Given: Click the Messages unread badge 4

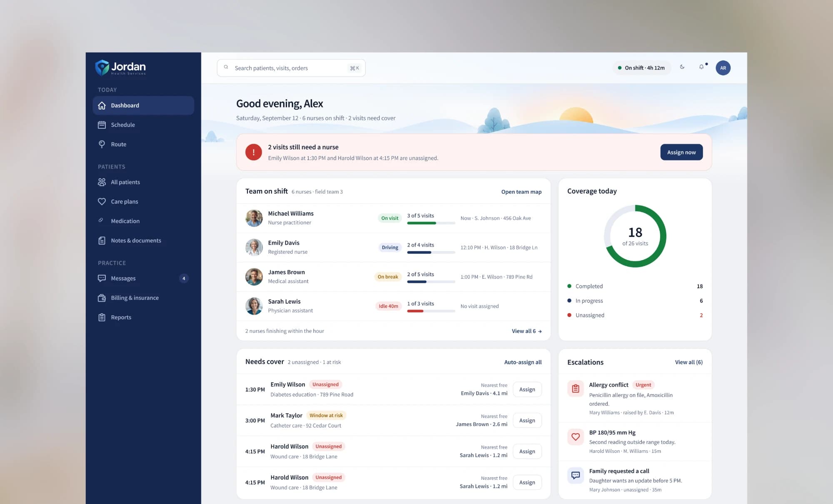Looking at the screenshot, I should coord(184,278).
